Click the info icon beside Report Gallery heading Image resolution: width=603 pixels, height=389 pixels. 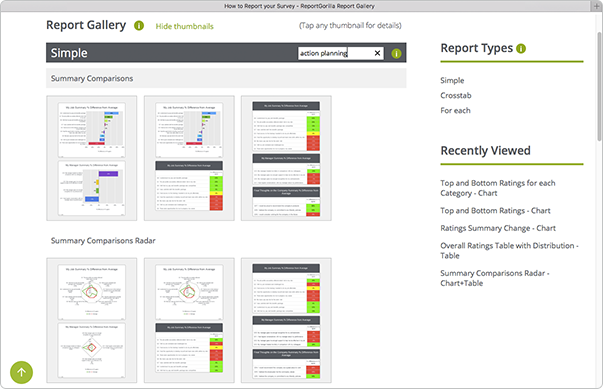(139, 26)
